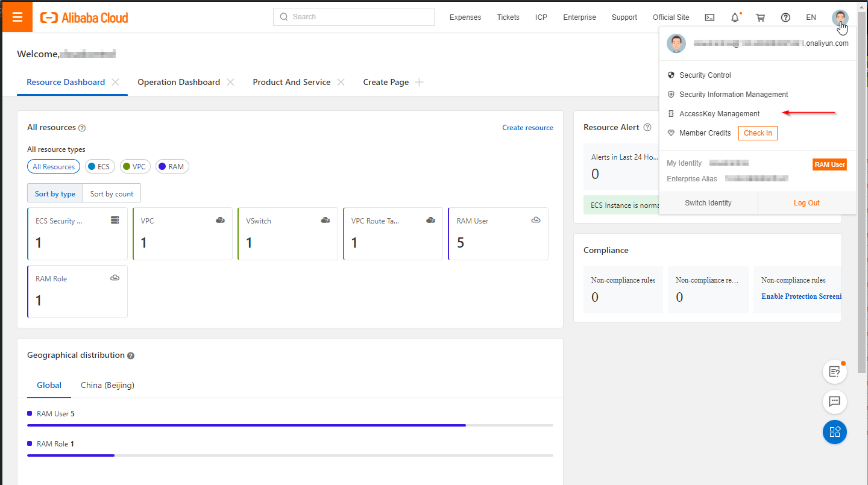This screenshot has width=868, height=485.
Task: Open the feedback chat bubble icon
Action: (835, 402)
